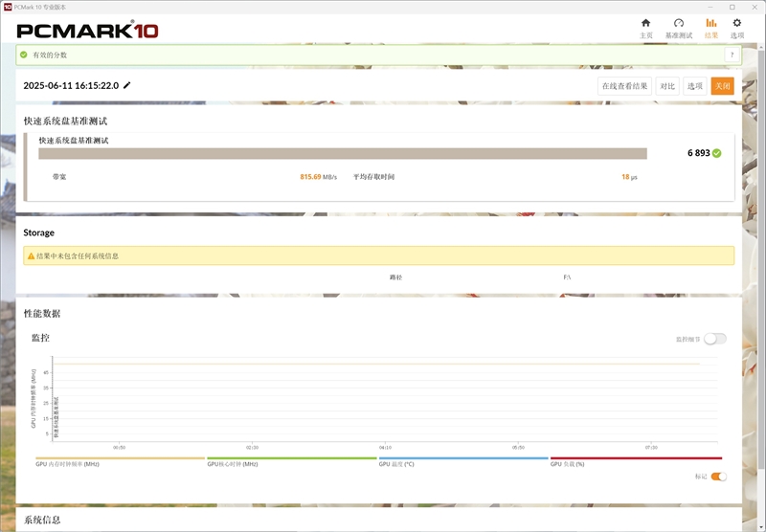Image resolution: width=766 pixels, height=532 pixels.
Task: Minimize the PCMark 10 window
Action: tap(710, 7)
